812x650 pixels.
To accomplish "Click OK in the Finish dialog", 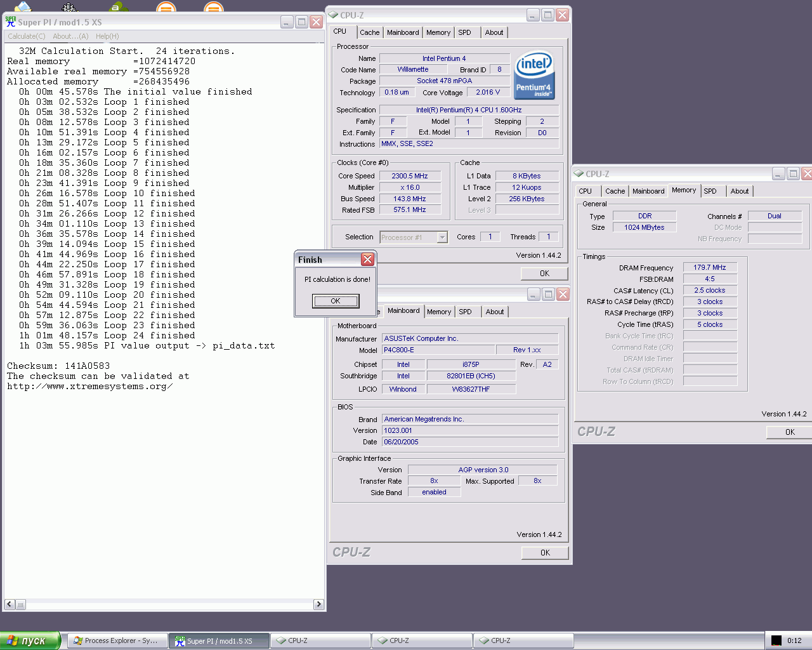I will pos(336,301).
